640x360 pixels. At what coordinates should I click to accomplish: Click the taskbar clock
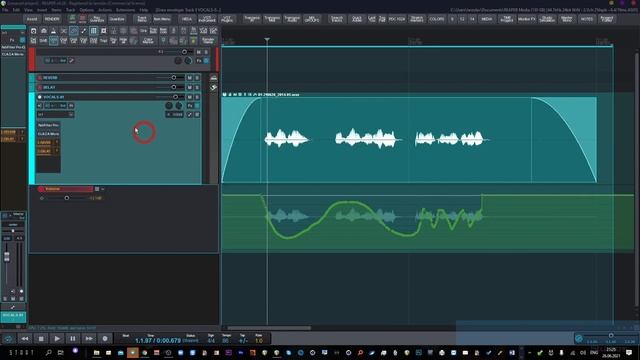click(611, 353)
